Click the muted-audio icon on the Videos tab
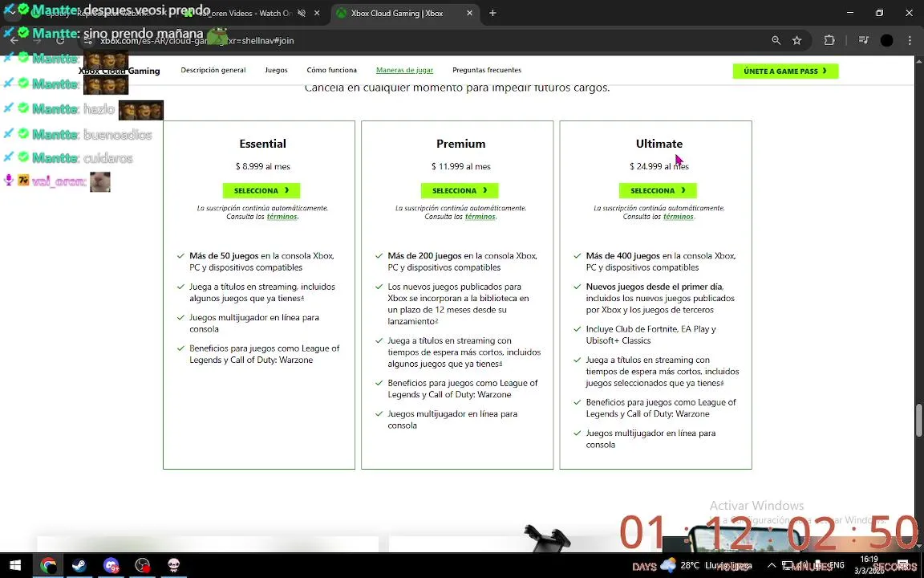The height and width of the screenshot is (578, 924). click(302, 13)
